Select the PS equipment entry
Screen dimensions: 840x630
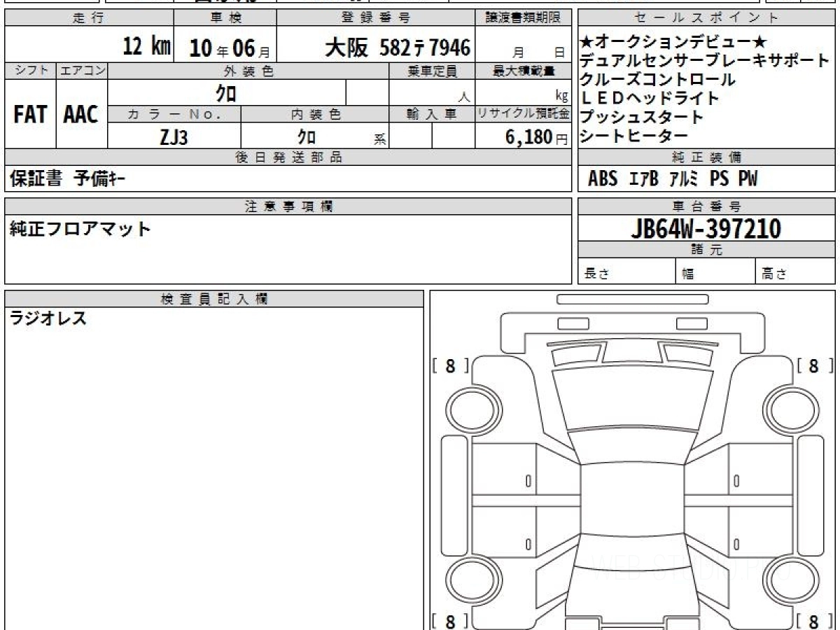point(719,179)
